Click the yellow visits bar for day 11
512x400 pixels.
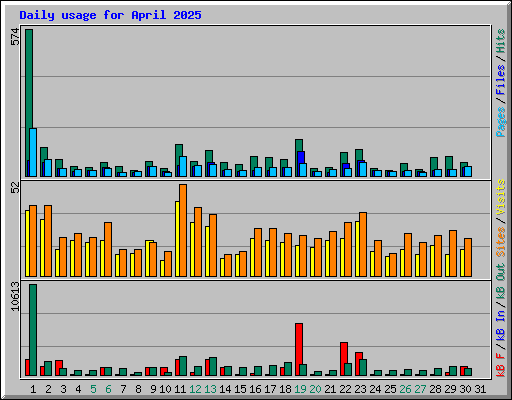(177, 239)
